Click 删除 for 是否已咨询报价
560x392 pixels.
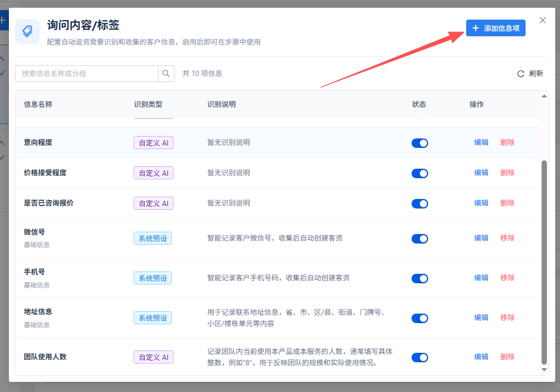(507, 203)
